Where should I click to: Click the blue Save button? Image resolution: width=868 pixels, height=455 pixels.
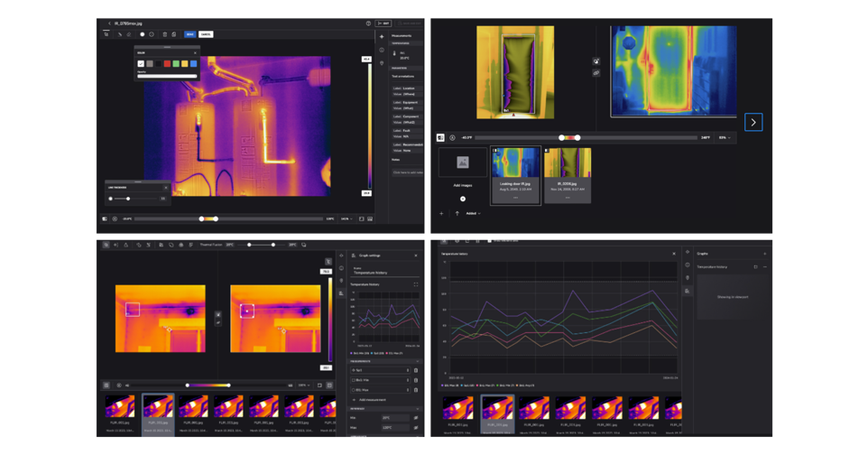pos(189,34)
